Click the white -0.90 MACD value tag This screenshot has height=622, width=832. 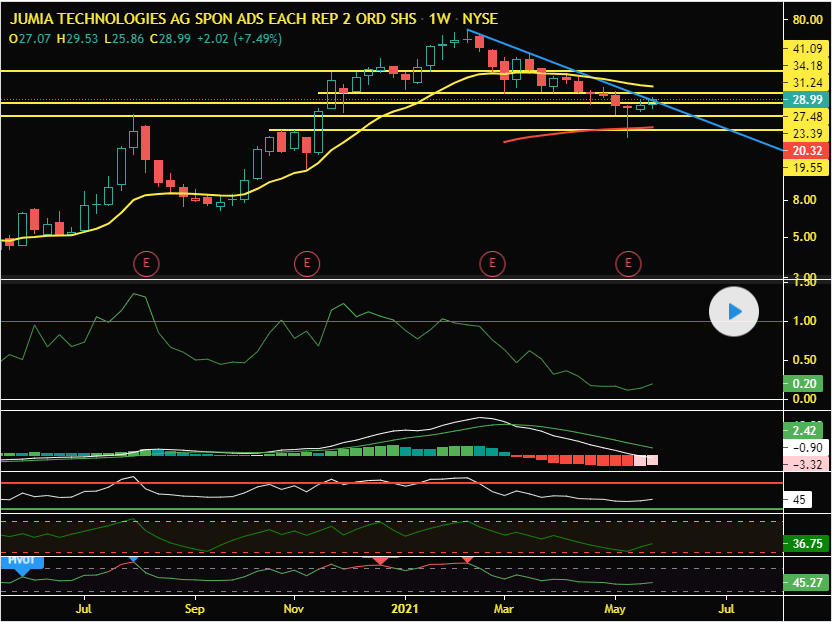pyautogui.click(x=807, y=448)
